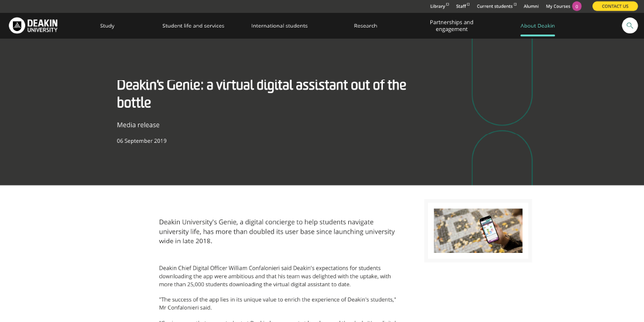Visit the Library link in top bar

(437, 6)
